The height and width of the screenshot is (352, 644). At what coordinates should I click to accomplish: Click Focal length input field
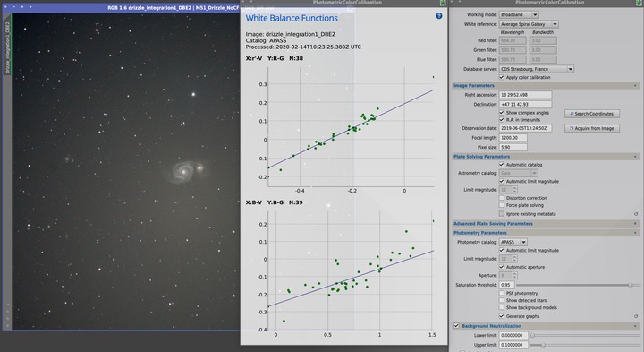coord(513,138)
